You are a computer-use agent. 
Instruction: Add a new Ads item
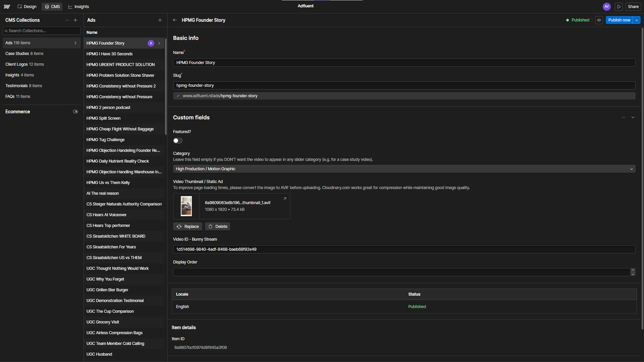coord(160,20)
